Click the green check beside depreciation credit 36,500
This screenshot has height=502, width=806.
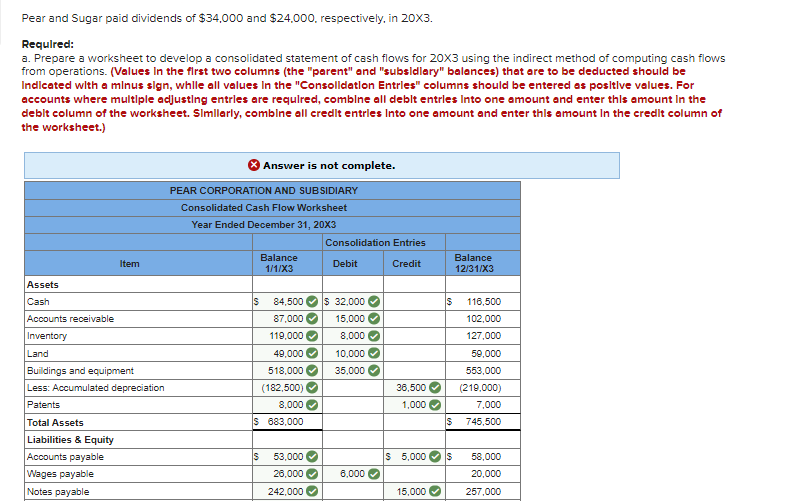(x=435, y=387)
